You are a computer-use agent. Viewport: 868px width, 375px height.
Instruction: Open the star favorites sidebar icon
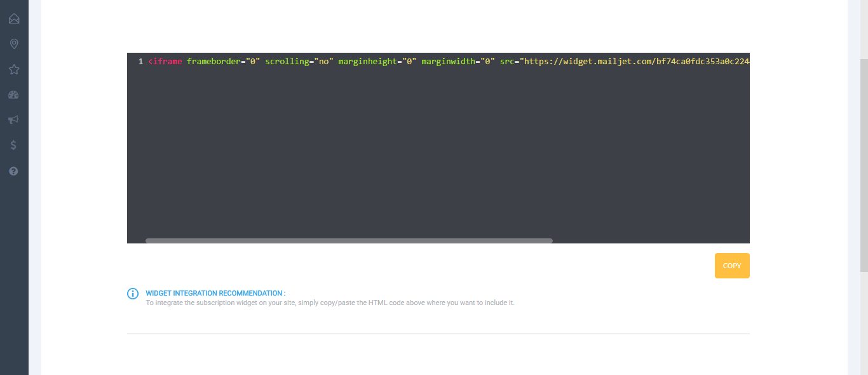tap(14, 69)
